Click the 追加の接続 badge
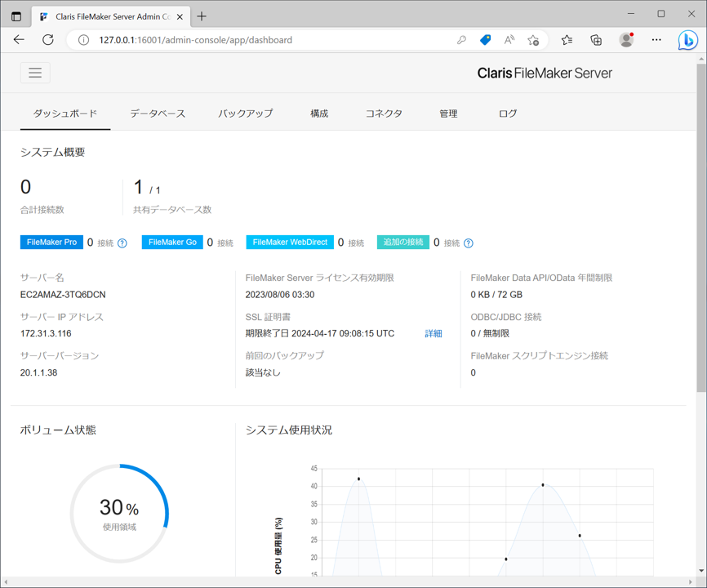 [x=403, y=243]
